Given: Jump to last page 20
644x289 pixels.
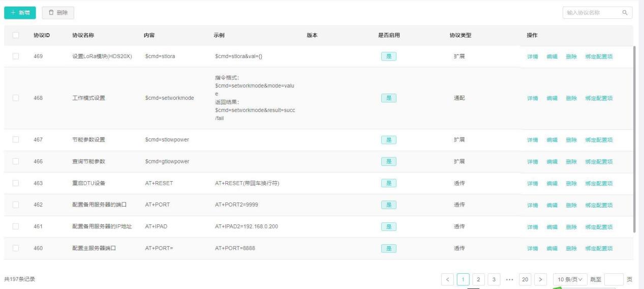Looking at the screenshot, I should [x=526, y=279].
